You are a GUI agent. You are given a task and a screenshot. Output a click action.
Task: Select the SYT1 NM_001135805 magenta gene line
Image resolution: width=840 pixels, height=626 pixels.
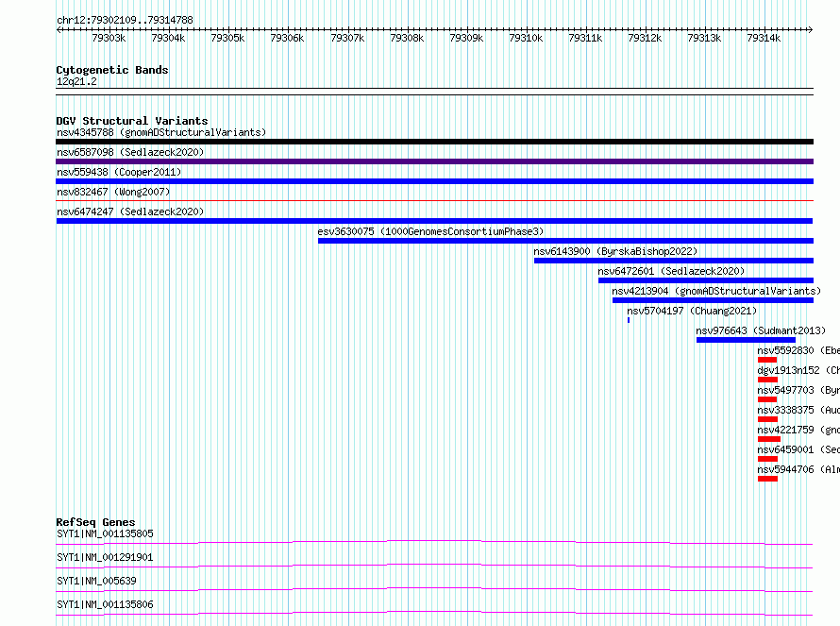(434, 542)
